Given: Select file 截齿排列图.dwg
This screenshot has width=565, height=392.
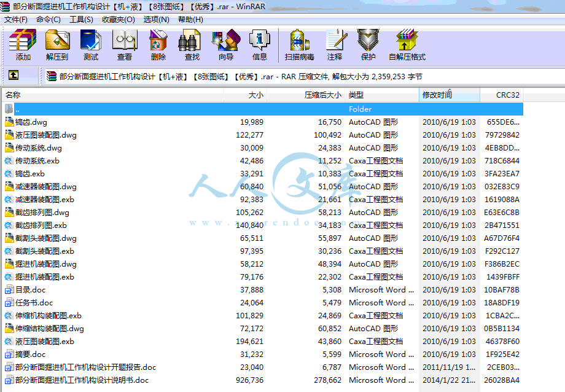Looking at the screenshot, I should (x=42, y=213).
